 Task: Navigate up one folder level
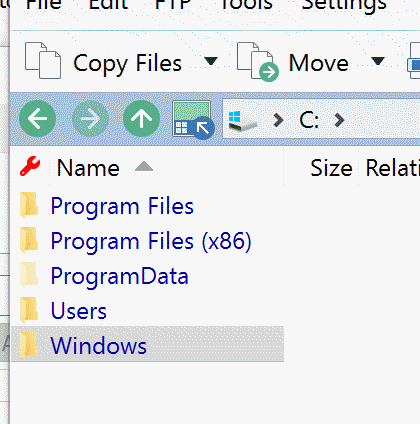click(142, 119)
